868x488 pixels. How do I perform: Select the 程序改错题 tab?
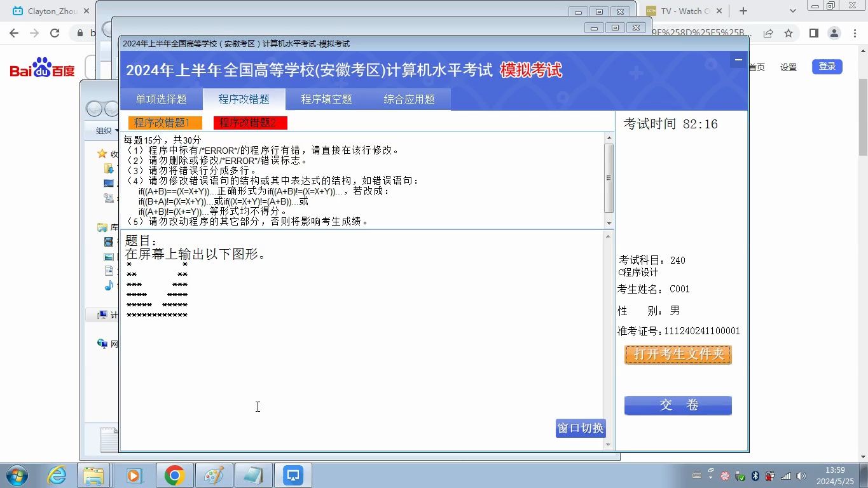(x=244, y=99)
